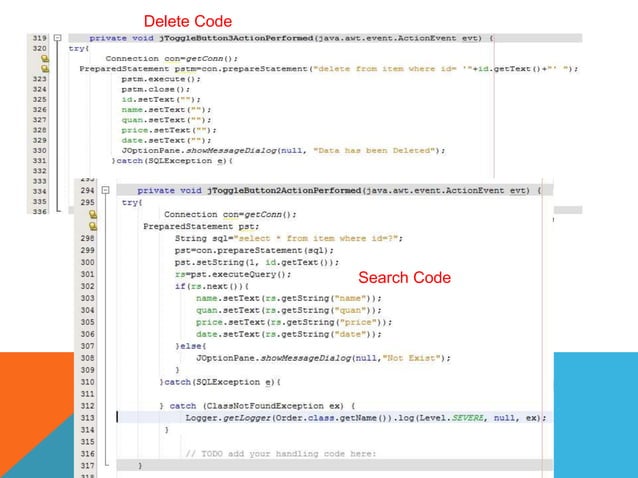Place cursor on 'price.setText("");' at line 328
Screen dimensions: 638x478
point(169,130)
